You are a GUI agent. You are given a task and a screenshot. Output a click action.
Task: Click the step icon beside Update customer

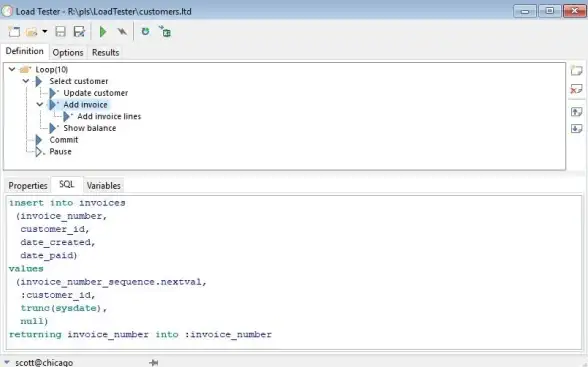(53, 93)
